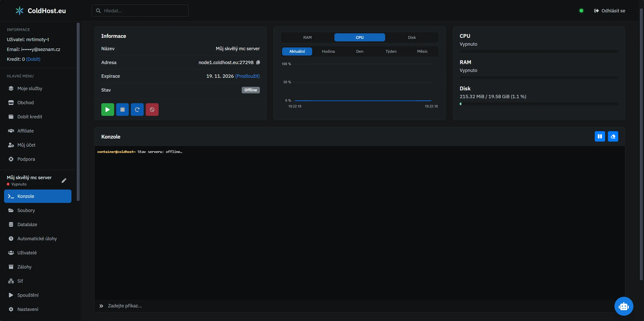Viewport: 644px width, 321px height.
Task: Restart the server with the circular arrow icon
Action: (137, 110)
